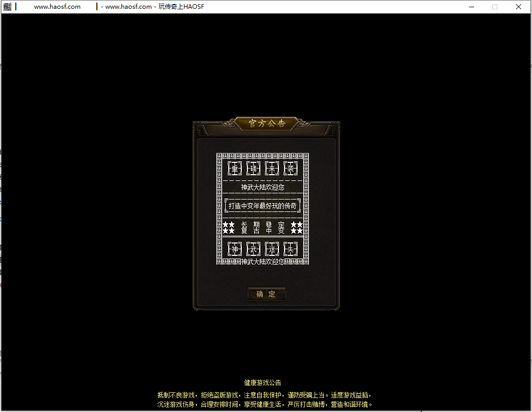Viewport: 532px width, 412px height.
Task: Select the boxed 失 character tile
Action: click(x=291, y=249)
